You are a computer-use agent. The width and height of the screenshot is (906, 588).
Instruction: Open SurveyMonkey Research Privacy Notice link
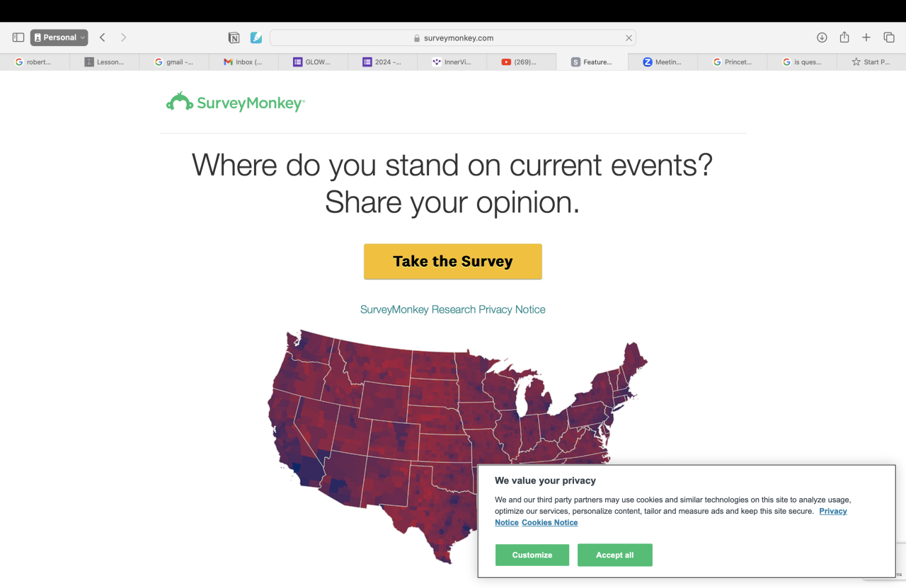453,309
